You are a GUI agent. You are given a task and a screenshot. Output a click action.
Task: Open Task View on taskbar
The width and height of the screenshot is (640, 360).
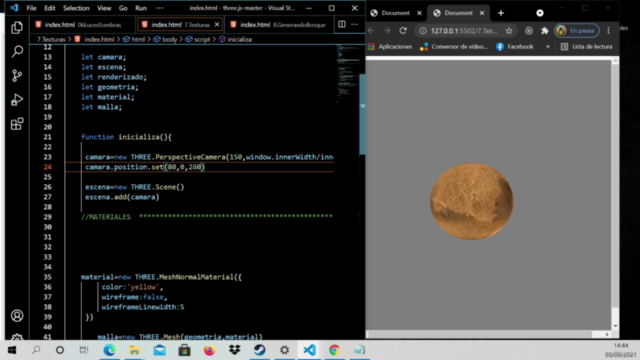(x=84, y=350)
